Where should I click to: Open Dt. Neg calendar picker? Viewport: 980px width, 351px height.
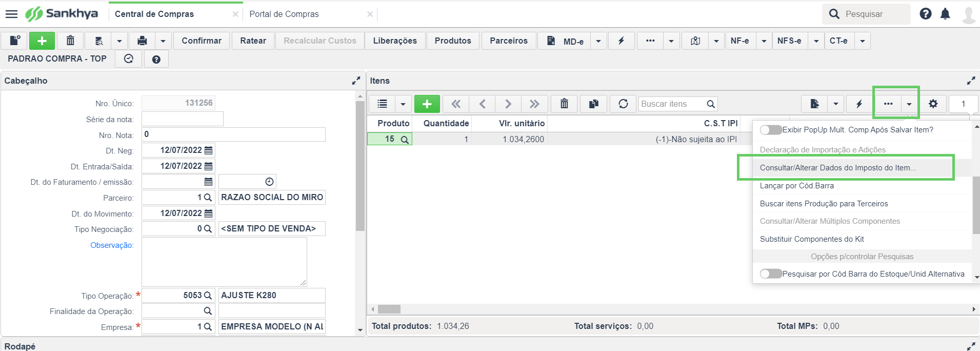(208, 150)
